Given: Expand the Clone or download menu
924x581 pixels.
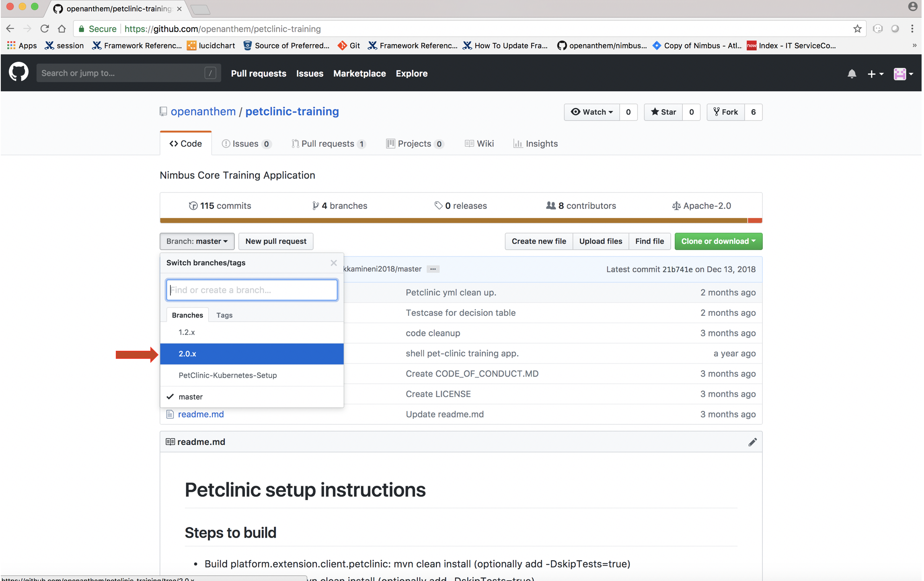Looking at the screenshot, I should 718,241.
